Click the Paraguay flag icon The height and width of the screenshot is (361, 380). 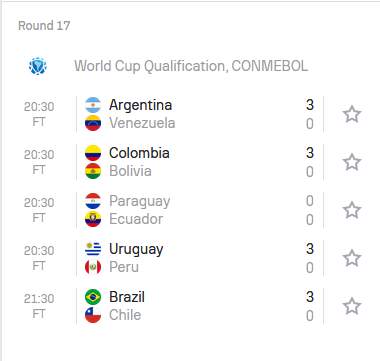point(93,201)
